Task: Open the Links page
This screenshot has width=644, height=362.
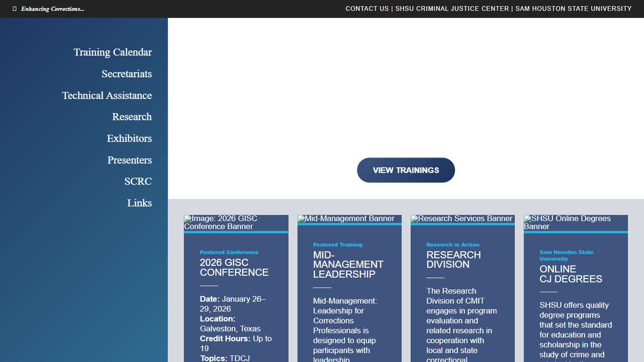Action: (x=140, y=203)
